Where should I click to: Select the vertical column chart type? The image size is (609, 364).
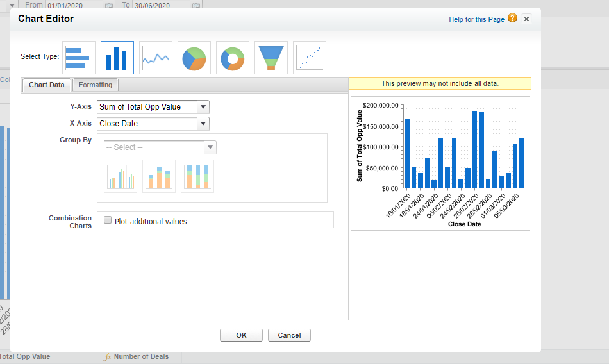[x=117, y=57]
